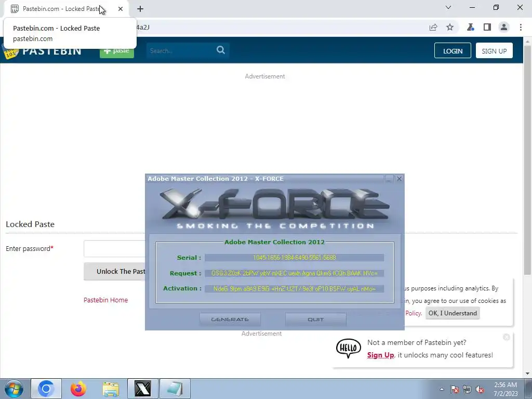Image resolution: width=532 pixels, height=399 pixels.
Task: Click the network tray icon
Action: pyautogui.click(x=467, y=389)
